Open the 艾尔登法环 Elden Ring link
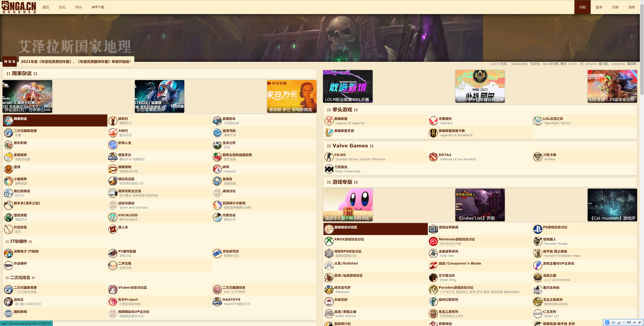644x326 pixels. (x=447, y=275)
